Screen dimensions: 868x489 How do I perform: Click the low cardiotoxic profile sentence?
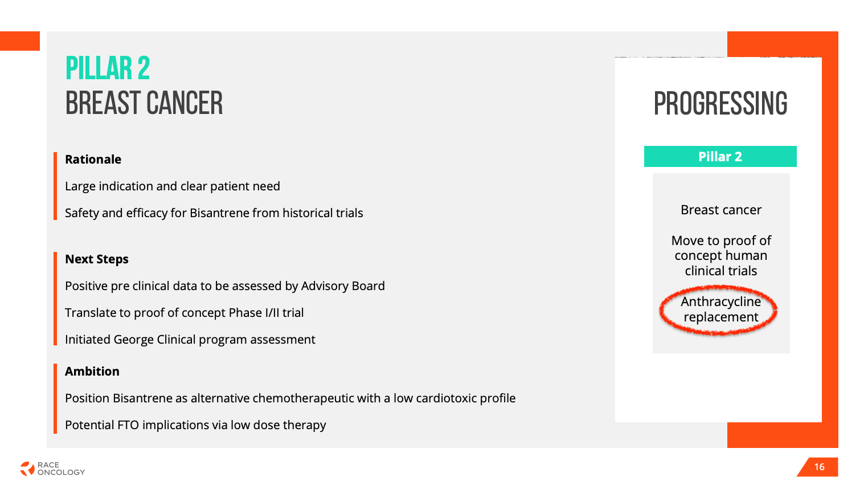pyautogui.click(x=290, y=398)
